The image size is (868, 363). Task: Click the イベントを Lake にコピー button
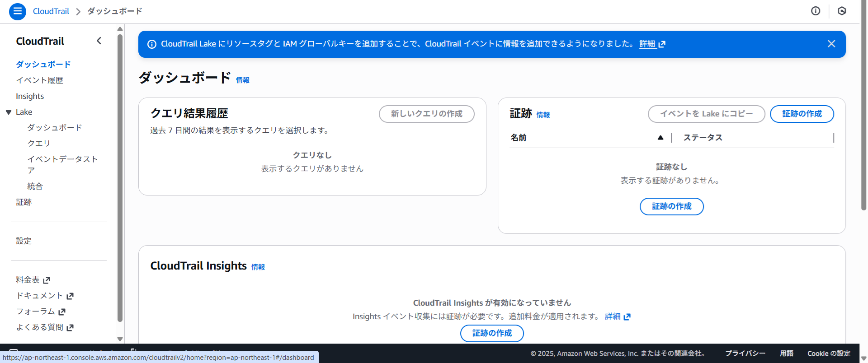click(x=706, y=114)
